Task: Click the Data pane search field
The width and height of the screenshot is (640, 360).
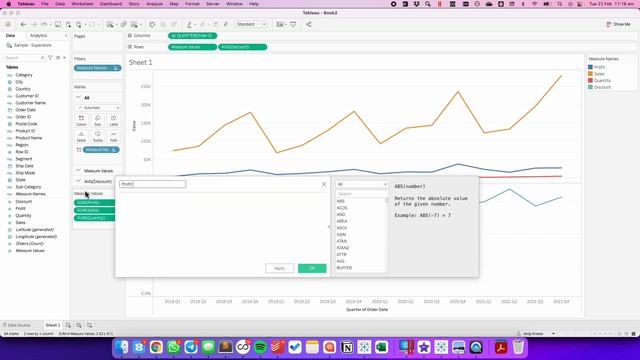Action: [24, 58]
